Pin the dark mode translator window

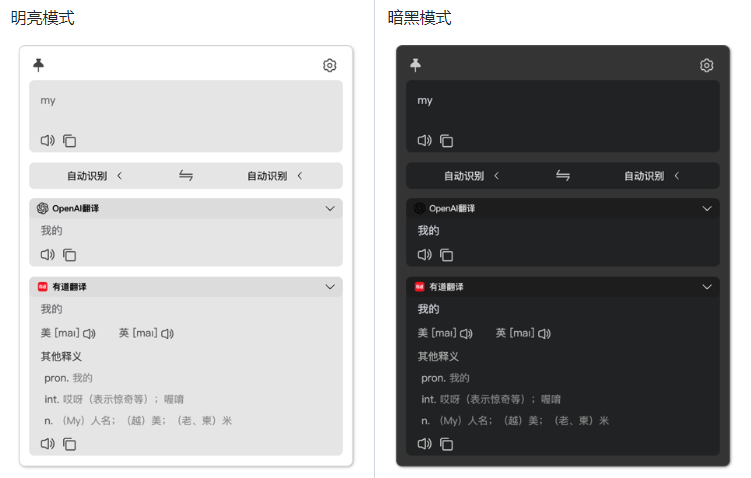pos(415,65)
